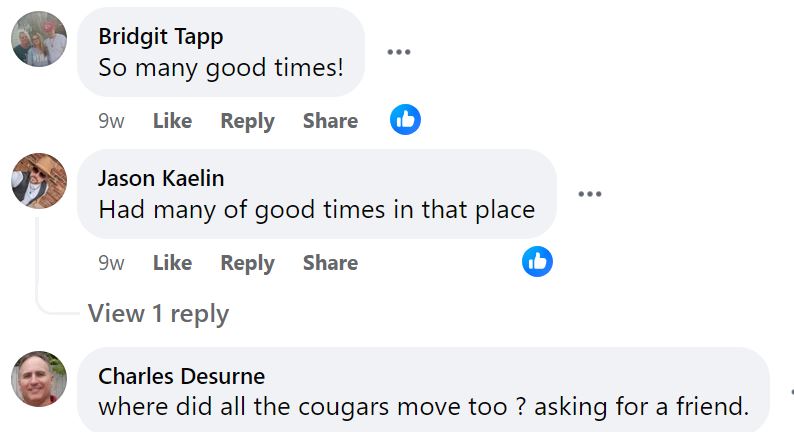The width and height of the screenshot is (794, 432).
Task: Expand View 1 reply under Jason Kaelin
Action: click(x=158, y=313)
